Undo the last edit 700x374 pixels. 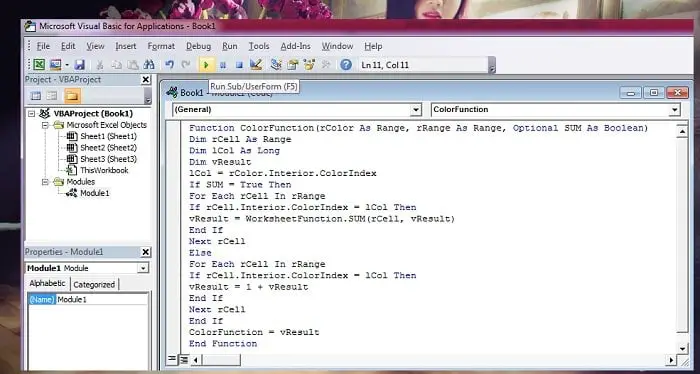pyautogui.click(x=169, y=65)
